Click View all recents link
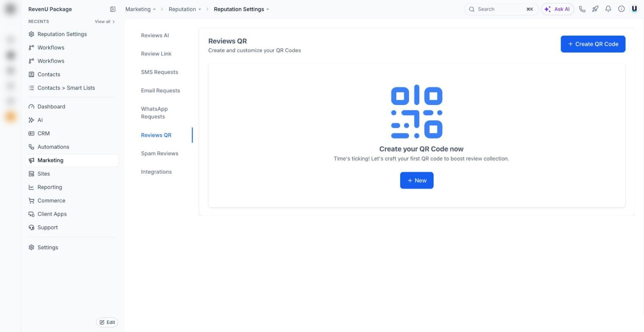Viewport: 644px width, 332px height. tap(105, 22)
